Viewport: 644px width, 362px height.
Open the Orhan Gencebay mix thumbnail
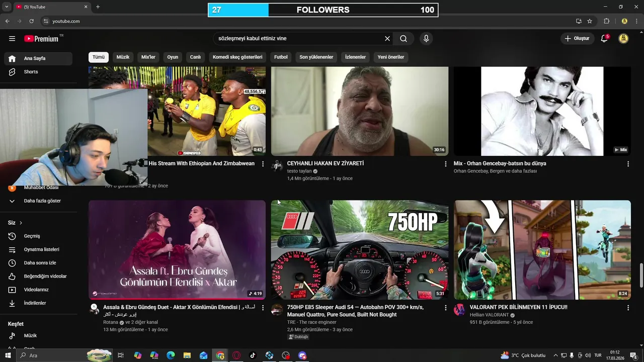[x=542, y=111]
